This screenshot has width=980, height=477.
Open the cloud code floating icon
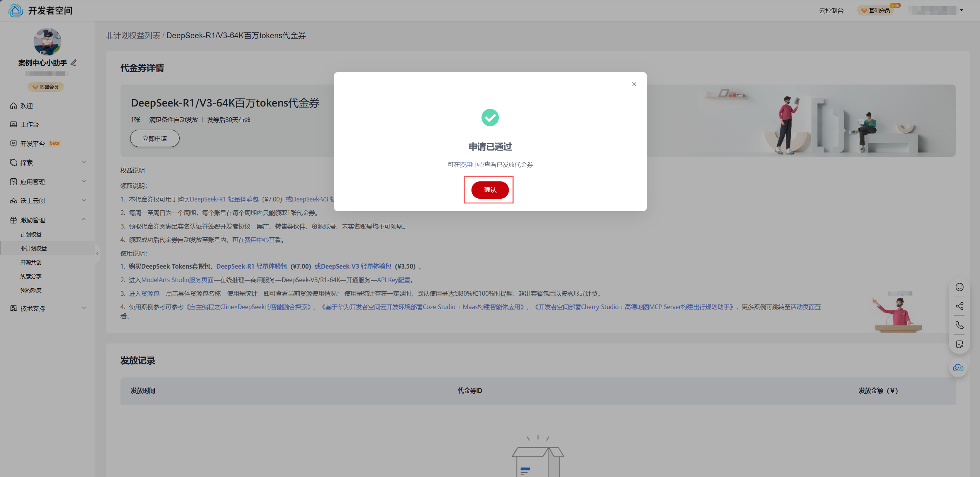(x=958, y=368)
